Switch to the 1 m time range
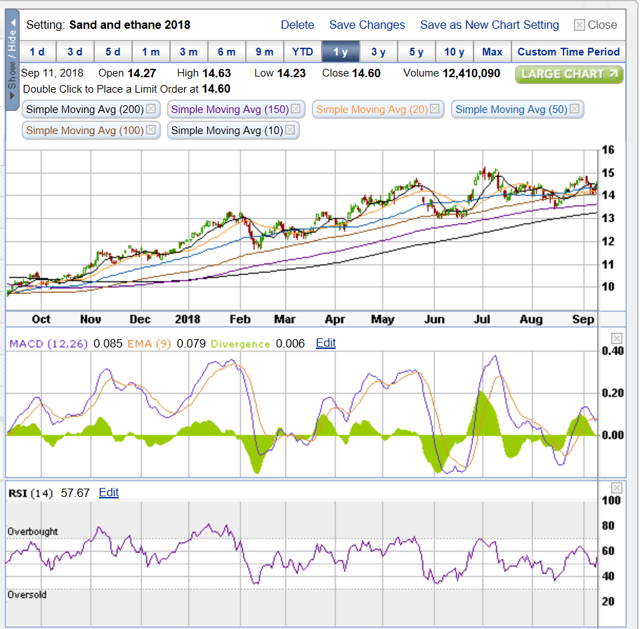Viewport: 640px width, 629px height. coord(151,52)
